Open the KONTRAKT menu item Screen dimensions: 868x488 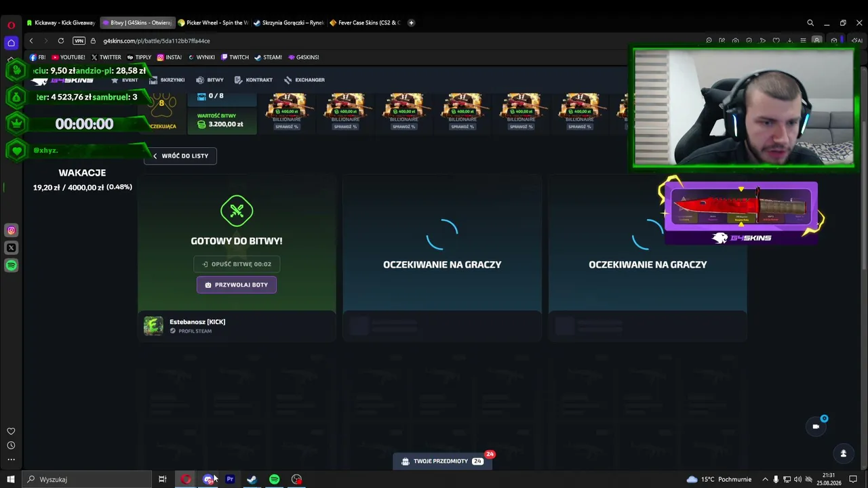coord(254,80)
